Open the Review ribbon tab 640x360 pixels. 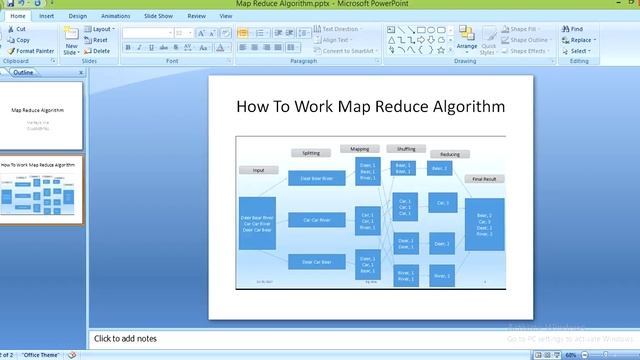[x=196, y=16]
